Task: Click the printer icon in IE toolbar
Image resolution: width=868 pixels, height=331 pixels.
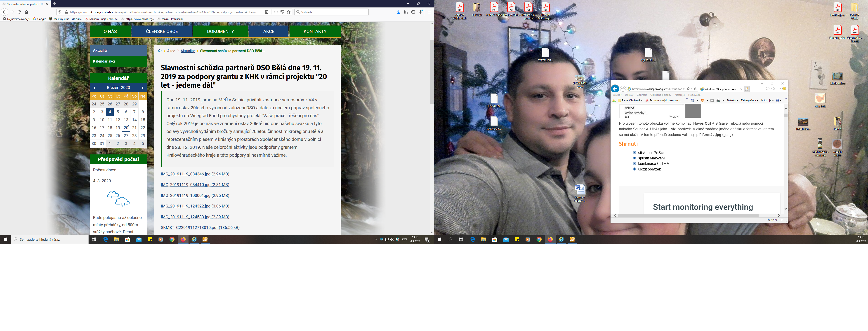Action: tap(718, 101)
